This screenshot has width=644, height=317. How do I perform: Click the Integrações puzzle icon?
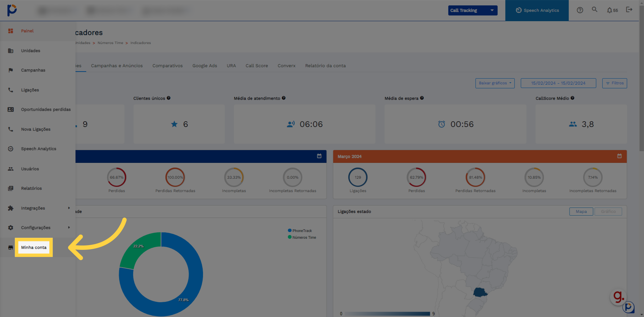11,208
